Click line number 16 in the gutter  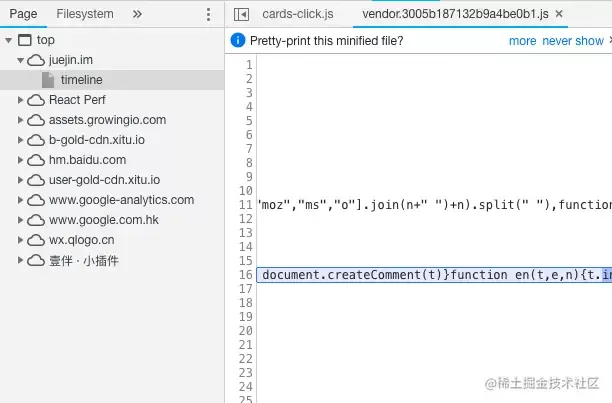[x=246, y=275]
